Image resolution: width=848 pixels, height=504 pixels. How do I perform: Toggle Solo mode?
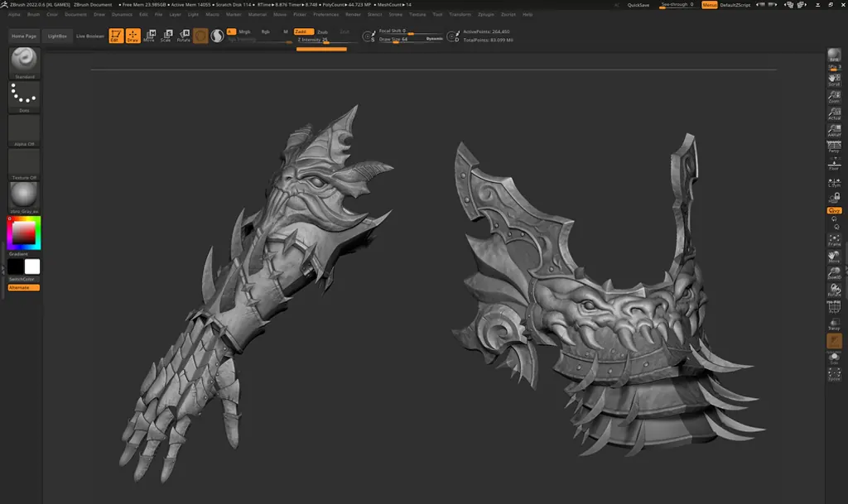point(834,358)
